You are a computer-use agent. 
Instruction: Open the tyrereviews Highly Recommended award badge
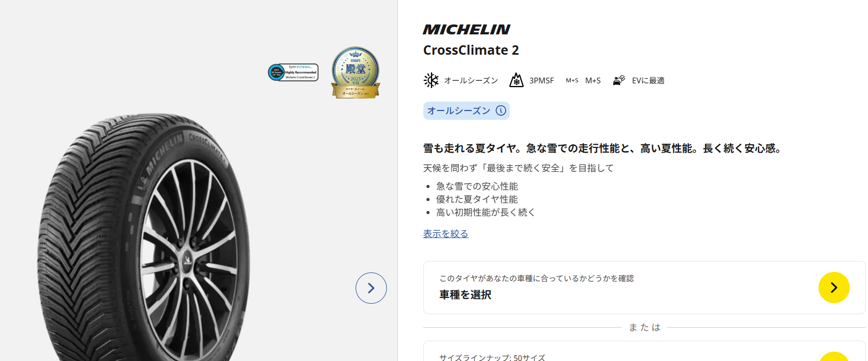click(293, 72)
